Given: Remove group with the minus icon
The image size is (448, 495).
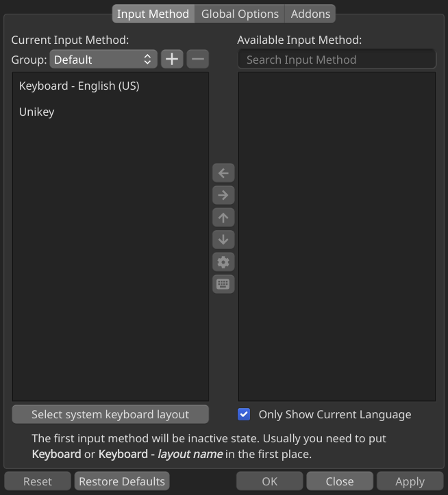Looking at the screenshot, I should [x=197, y=60].
